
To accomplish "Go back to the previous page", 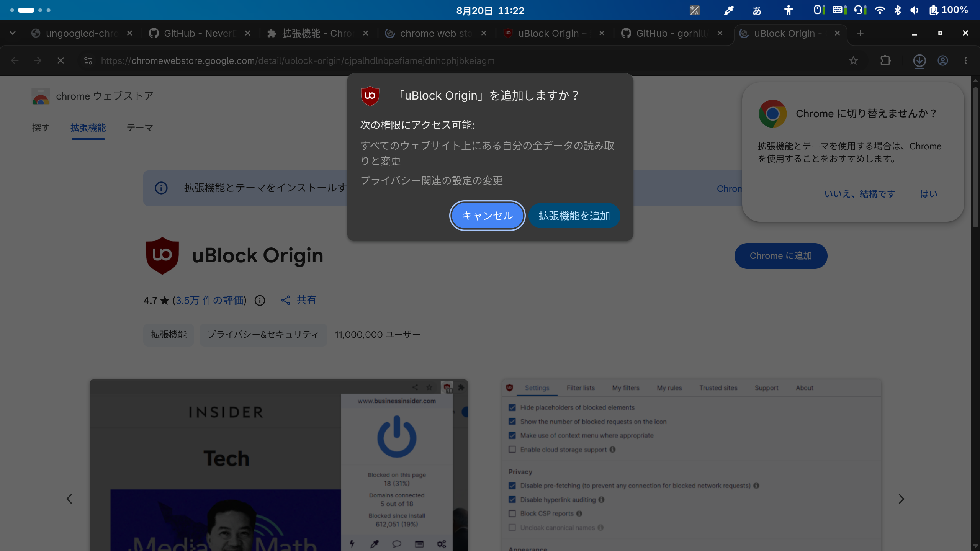I will [x=15, y=60].
